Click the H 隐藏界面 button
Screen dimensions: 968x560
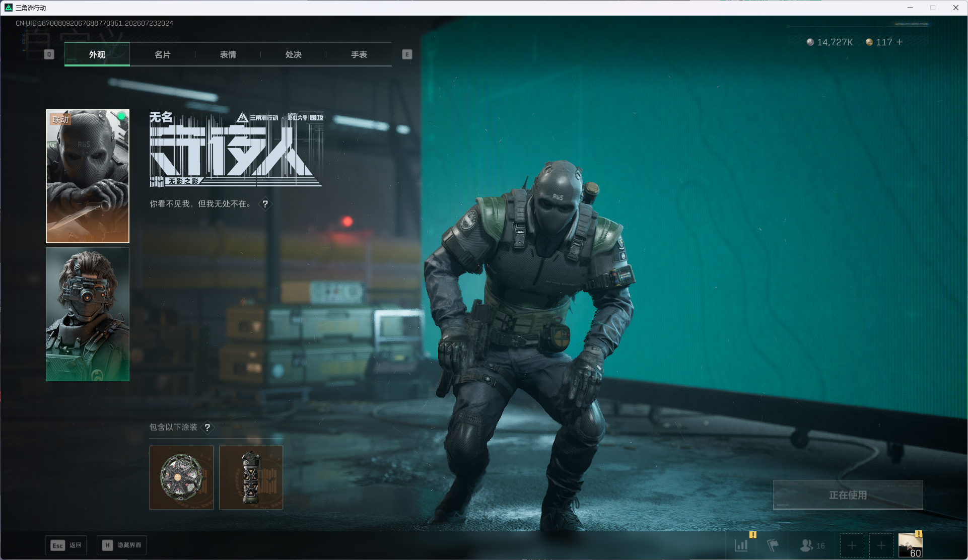coord(121,545)
